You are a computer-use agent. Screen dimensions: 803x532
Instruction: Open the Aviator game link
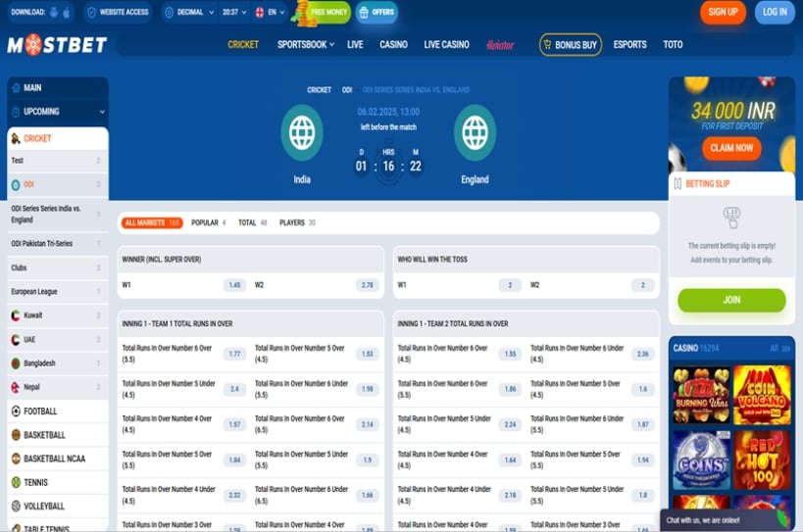(500, 45)
